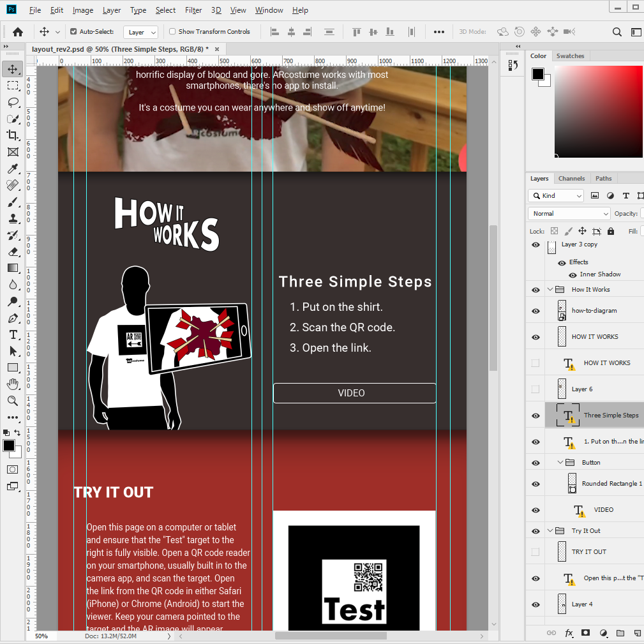Select the Healing Brush tool

13,185
